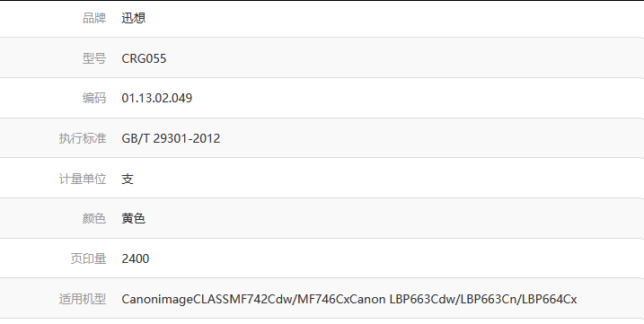Click the 颜色 label
This screenshot has width=644, height=324.
94,218
